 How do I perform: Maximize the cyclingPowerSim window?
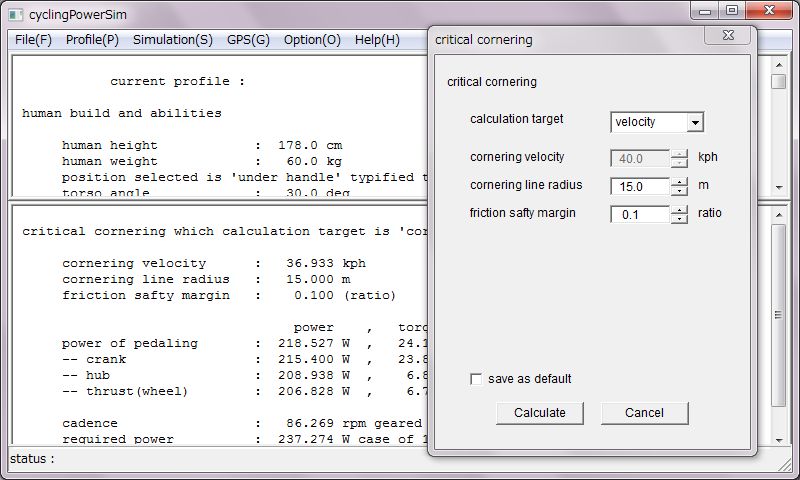coord(732,11)
